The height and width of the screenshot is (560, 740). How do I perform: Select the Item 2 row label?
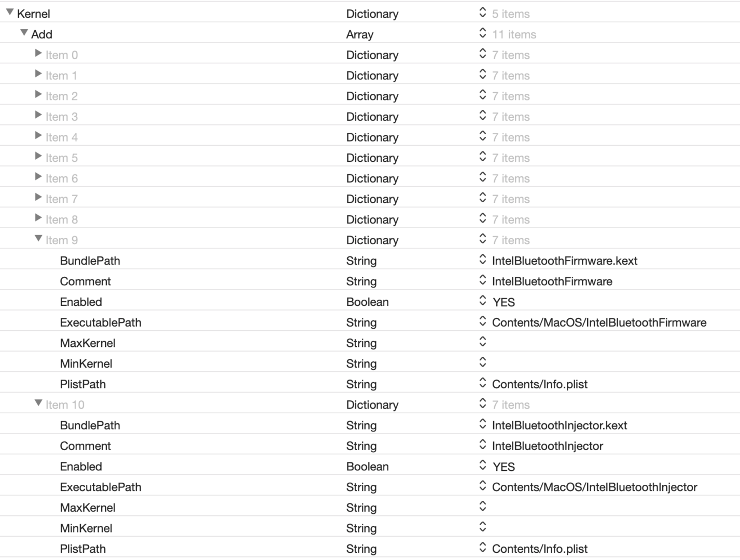(x=61, y=96)
